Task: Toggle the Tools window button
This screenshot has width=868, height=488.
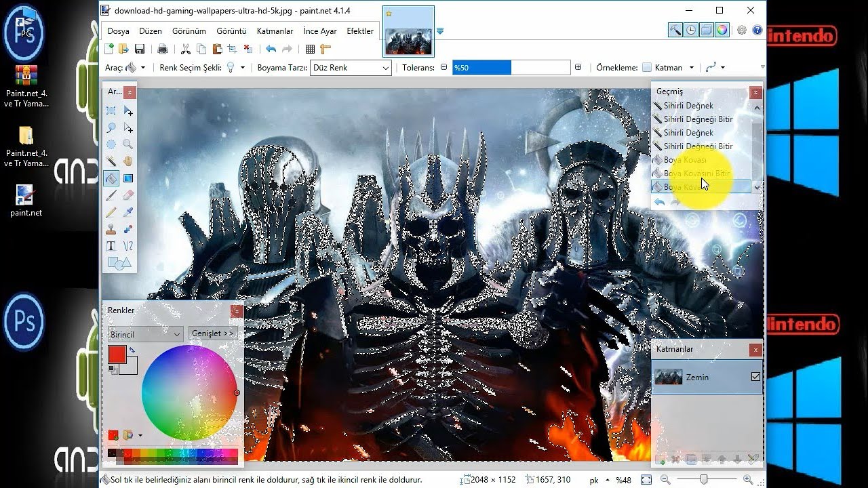Action: click(x=675, y=30)
